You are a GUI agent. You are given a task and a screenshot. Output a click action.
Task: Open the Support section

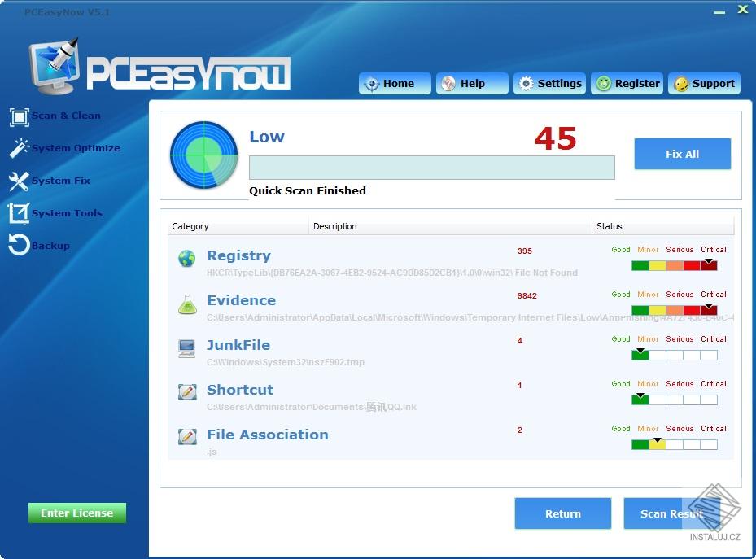tap(704, 83)
